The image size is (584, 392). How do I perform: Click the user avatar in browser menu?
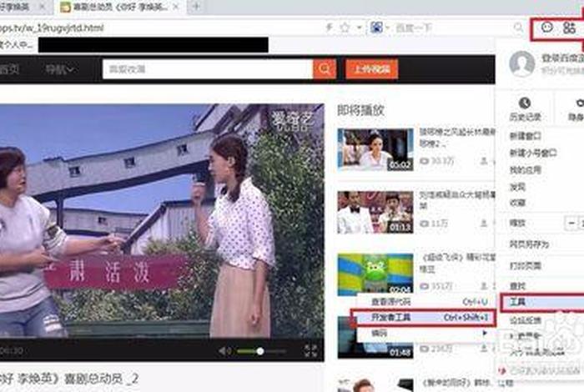(521, 63)
